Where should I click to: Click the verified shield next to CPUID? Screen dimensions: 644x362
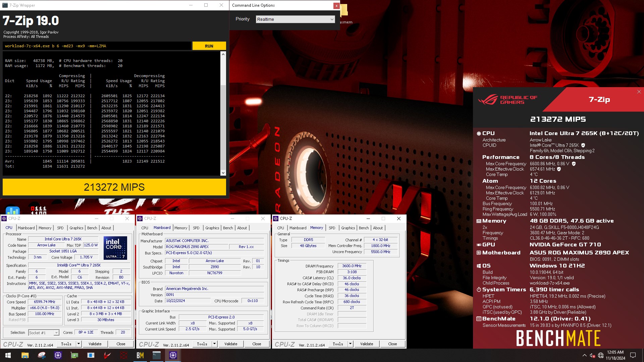pos(583,145)
